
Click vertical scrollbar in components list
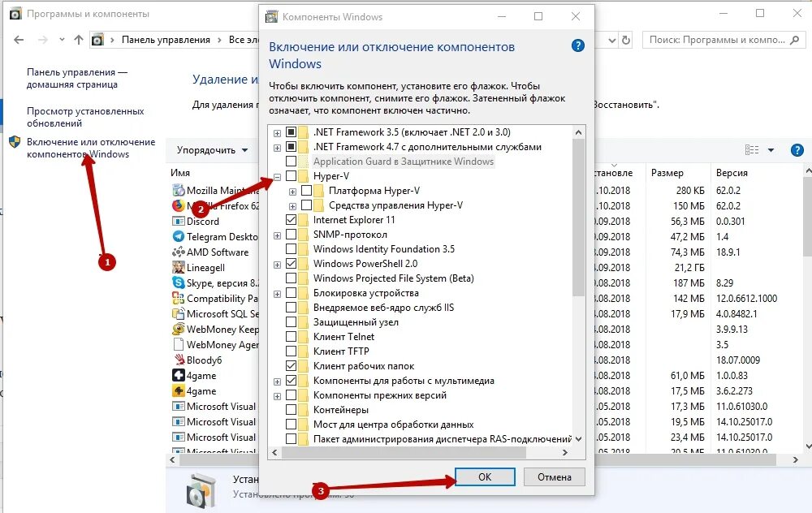tap(578, 218)
